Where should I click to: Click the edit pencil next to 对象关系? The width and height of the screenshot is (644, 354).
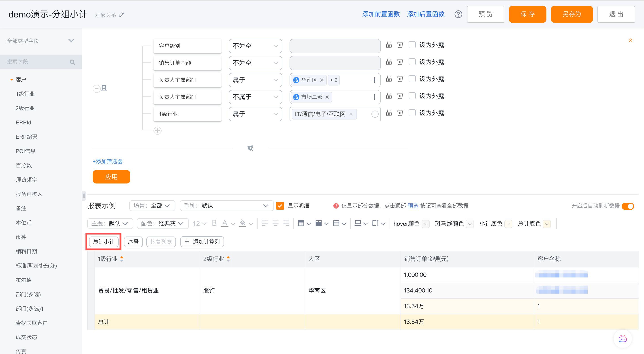[122, 15]
